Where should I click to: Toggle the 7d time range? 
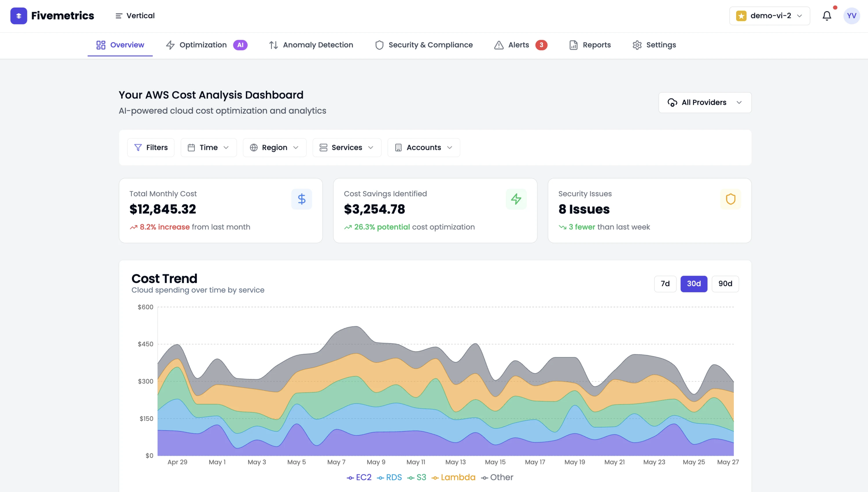(x=665, y=284)
